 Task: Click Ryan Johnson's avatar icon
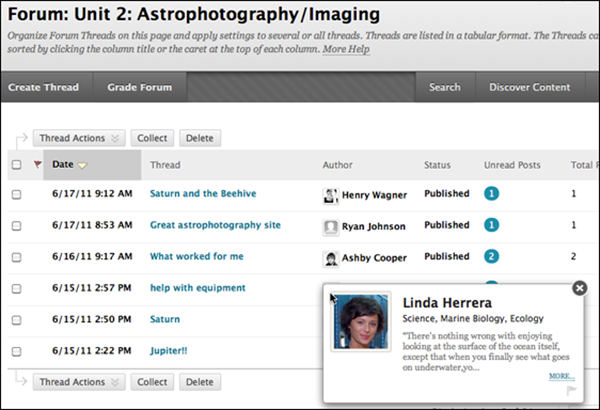(330, 227)
